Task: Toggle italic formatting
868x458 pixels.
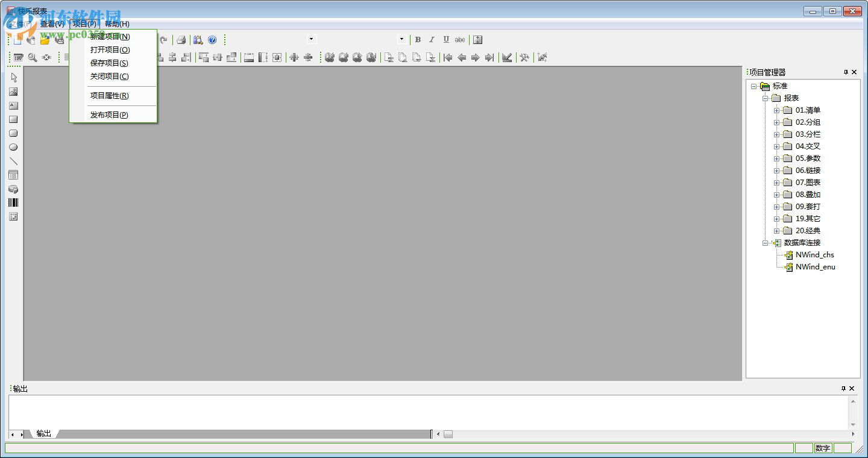Action: [432, 40]
